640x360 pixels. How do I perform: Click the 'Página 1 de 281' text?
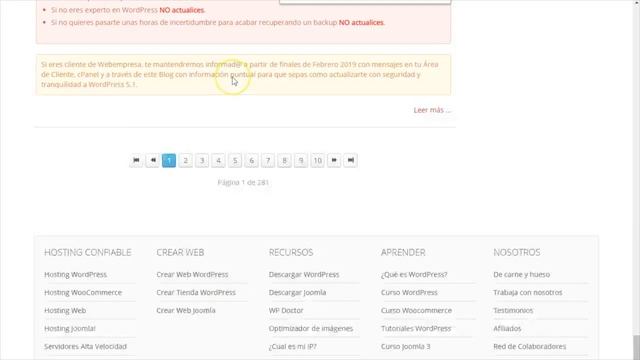tap(243, 182)
